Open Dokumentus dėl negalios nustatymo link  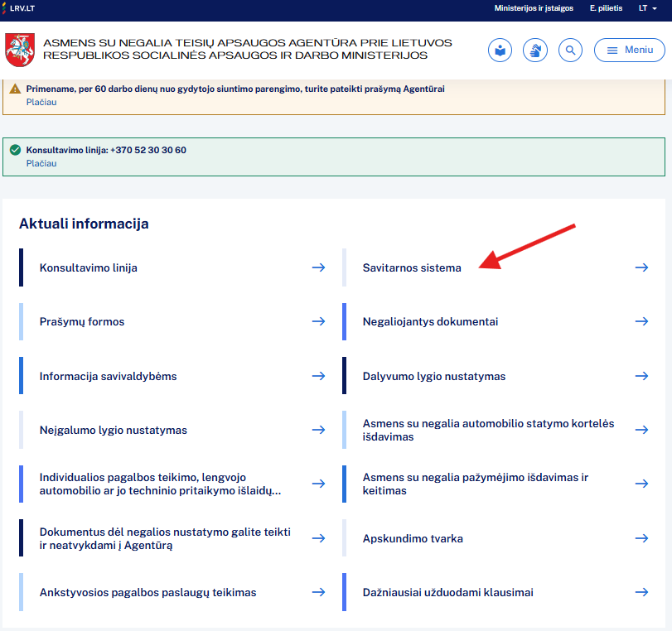pyautogui.click(x=165, y=538)
